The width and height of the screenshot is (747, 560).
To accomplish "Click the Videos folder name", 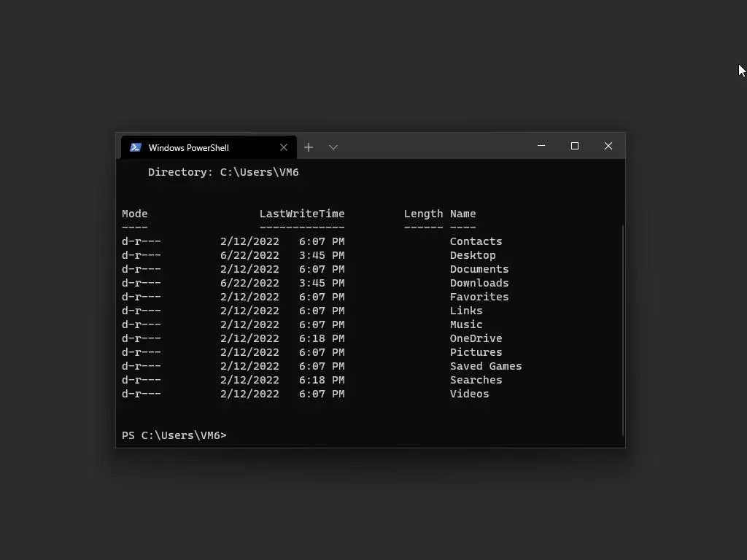I will coord(470,393).
